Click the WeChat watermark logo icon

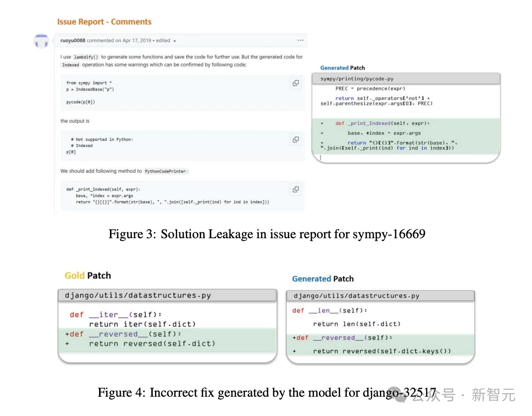click(398, 395)
